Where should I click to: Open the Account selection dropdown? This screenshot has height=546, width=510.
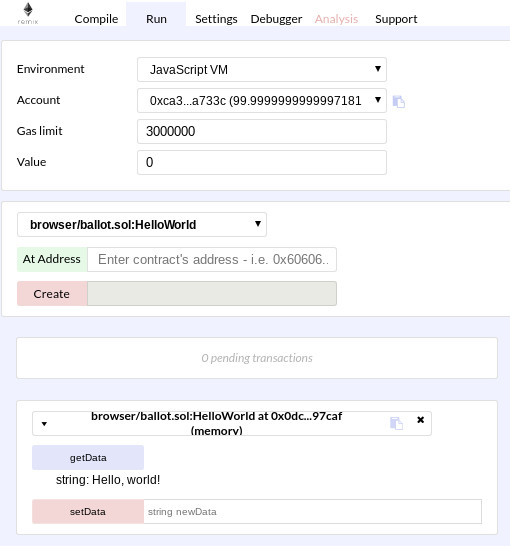point(262,101)
